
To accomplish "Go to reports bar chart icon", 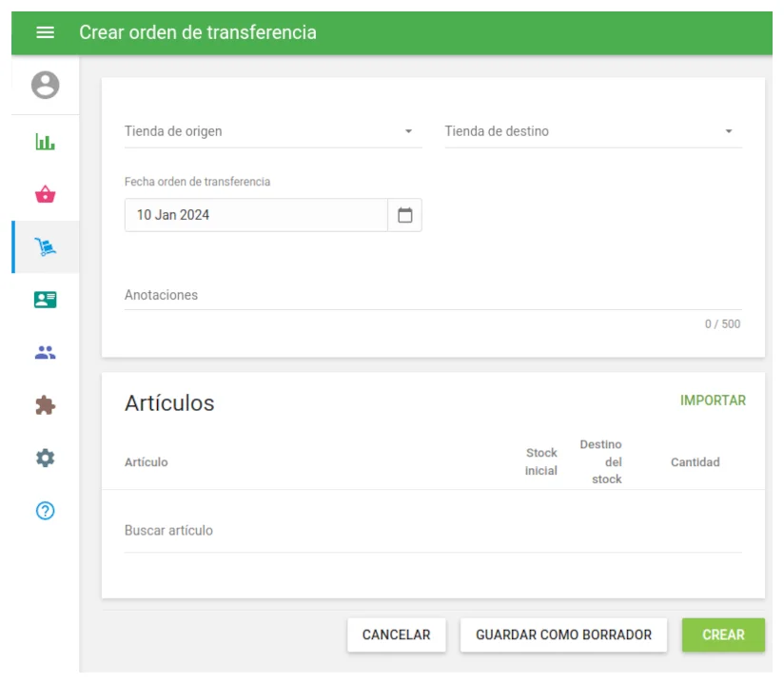I will coord(45,142).
